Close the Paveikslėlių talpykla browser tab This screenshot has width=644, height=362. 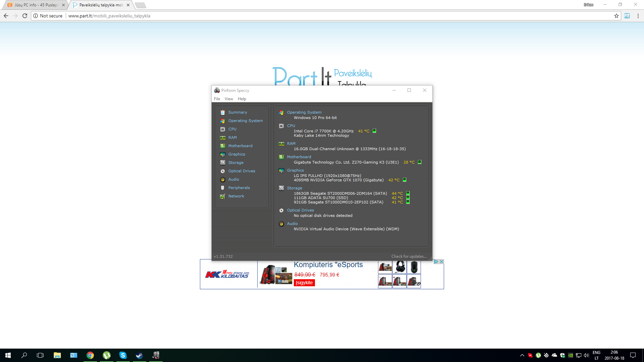coord(128,5)
